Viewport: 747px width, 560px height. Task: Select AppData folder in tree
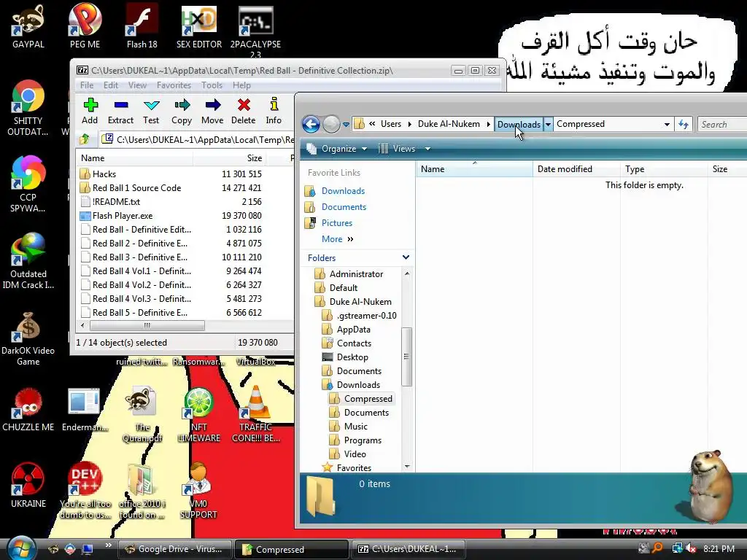coord(353,330)
